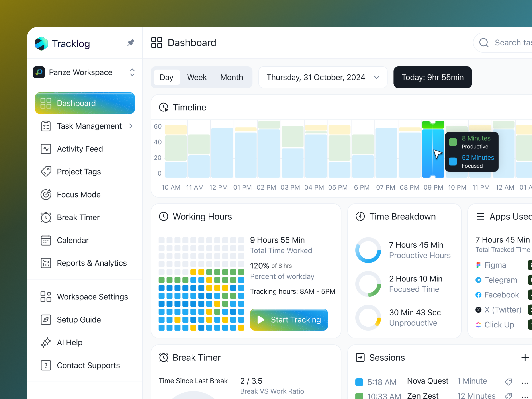The image size is (532, 399).
Task: Toggle the sidebar pin
Action: pyautogui.click(x=131, y=43)
